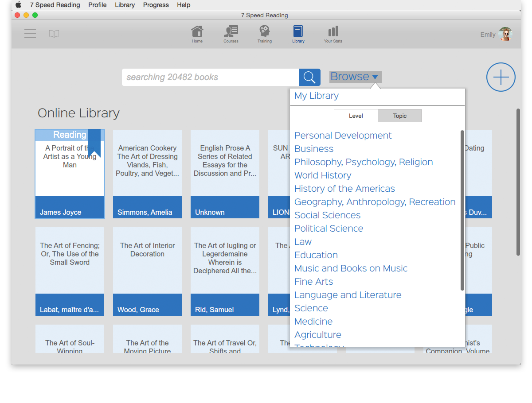This screenshot has height=403, width=532.
Task: Click the main library page scrollbar
Action: point(518,182)
